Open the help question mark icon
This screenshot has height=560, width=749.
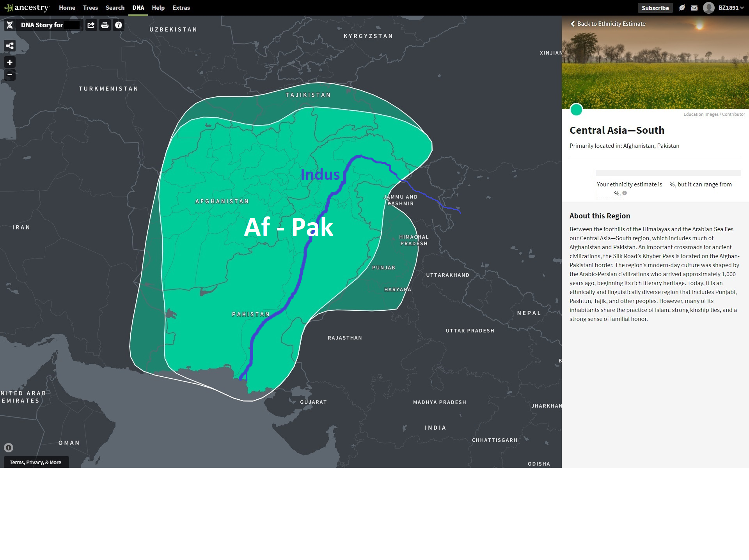[119, 25]
